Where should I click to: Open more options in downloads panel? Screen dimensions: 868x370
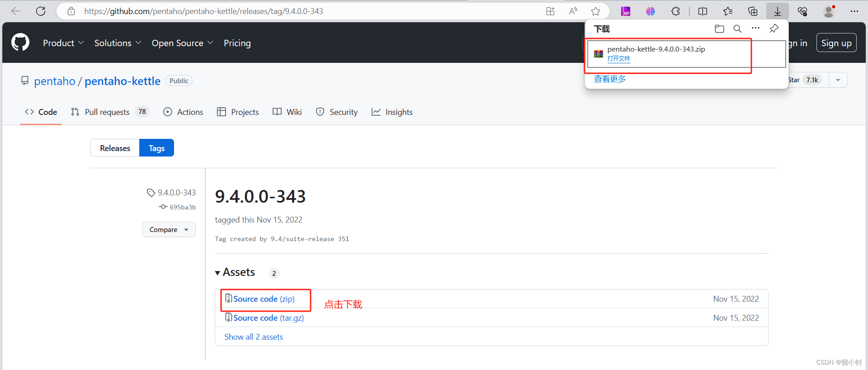click(755, 28)
